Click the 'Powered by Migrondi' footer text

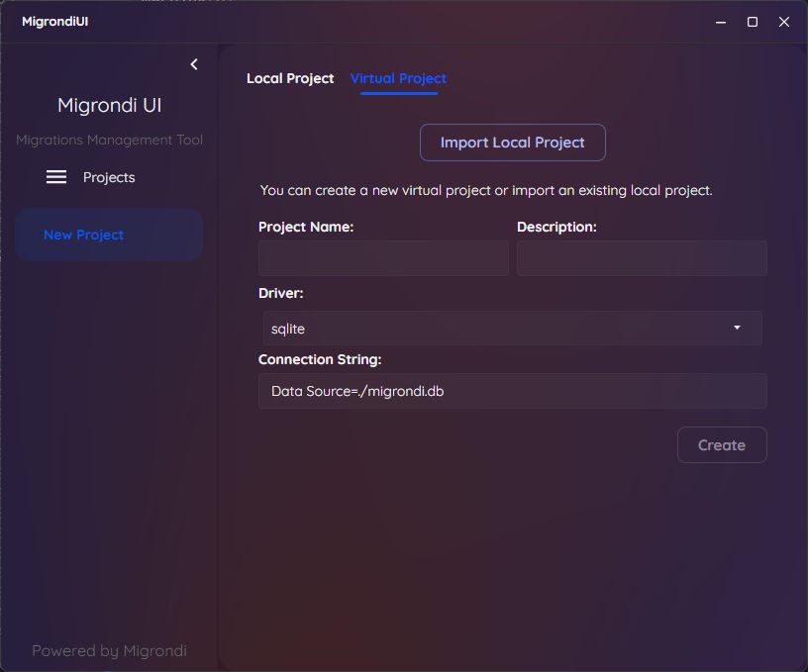pyautogui.click(x=109, y=651)
